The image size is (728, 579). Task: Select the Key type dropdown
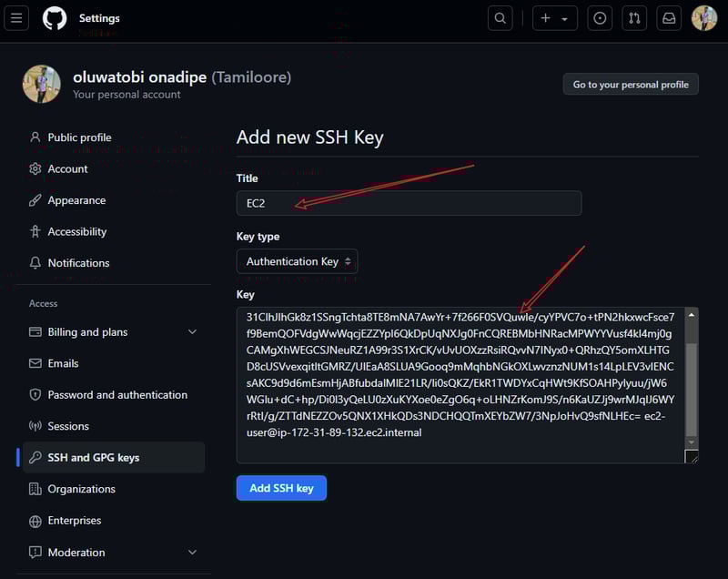click(x=297, y=261)
